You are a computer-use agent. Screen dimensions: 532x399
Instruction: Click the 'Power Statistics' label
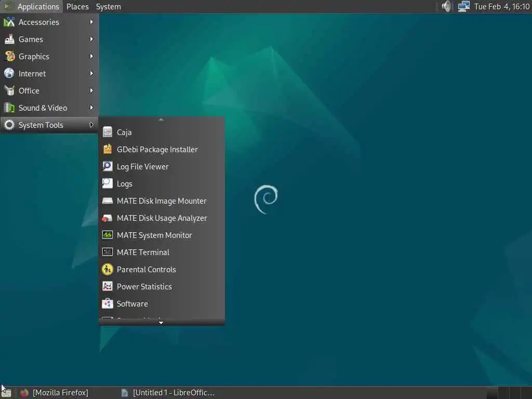tap(144, 287)
